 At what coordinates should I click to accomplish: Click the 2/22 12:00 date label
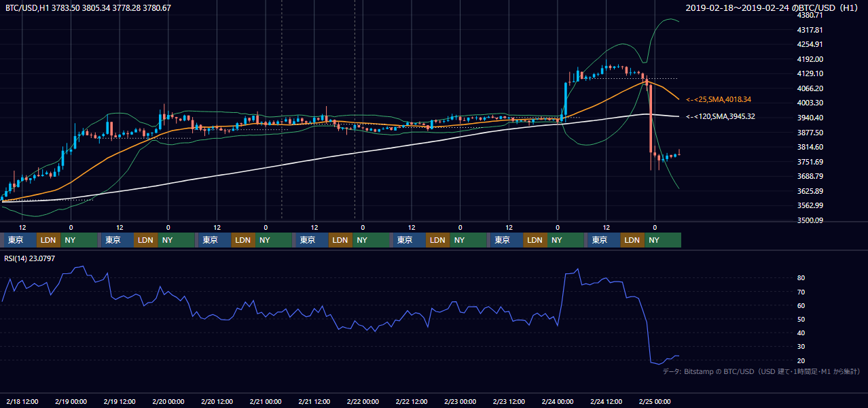click(412, 401)
